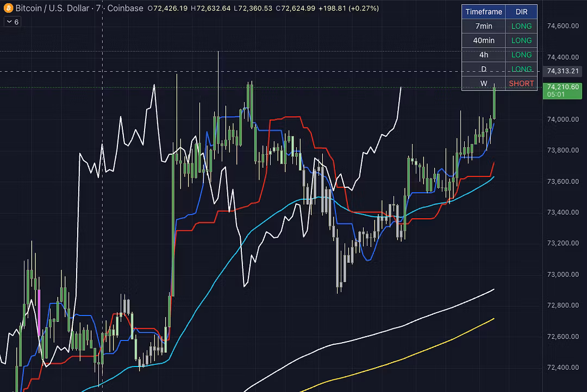Screen dimensions: 587x392
Task: Expand the collapsed indicators legend chevron
Action: [9, 22]
